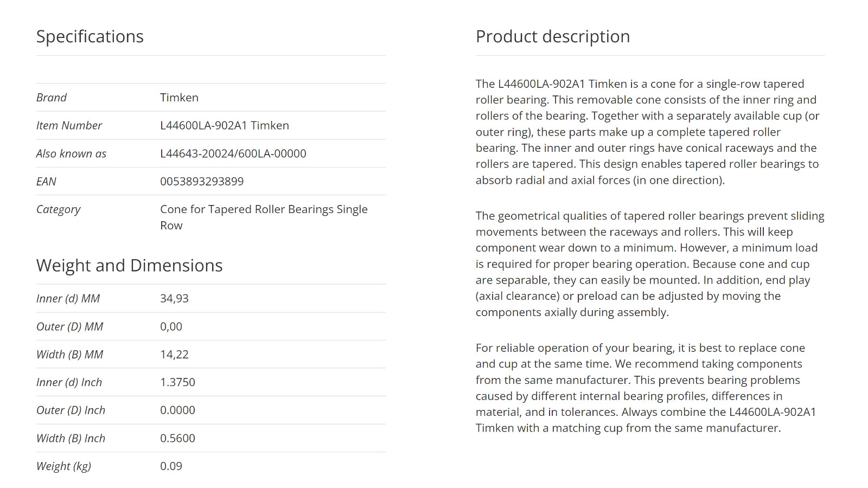Click the weight value 0.09
Image resolution: width=868 pixels, height=488 pixels.
[x=171, y=466]
